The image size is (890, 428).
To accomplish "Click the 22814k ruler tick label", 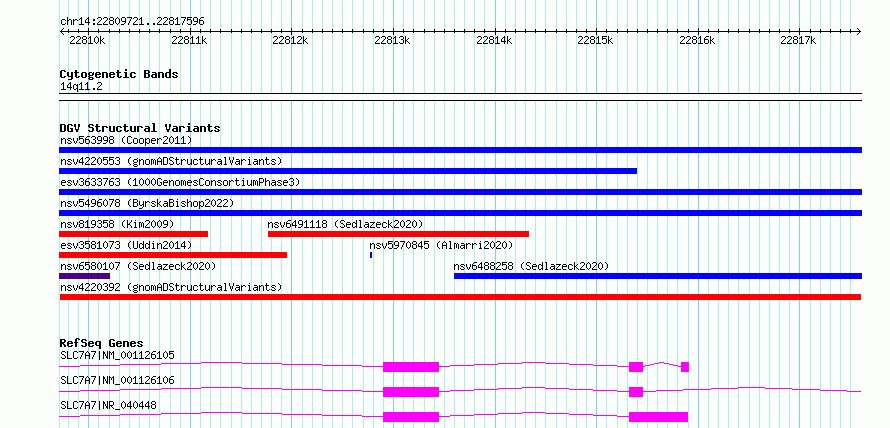I will tap(494, 40).
